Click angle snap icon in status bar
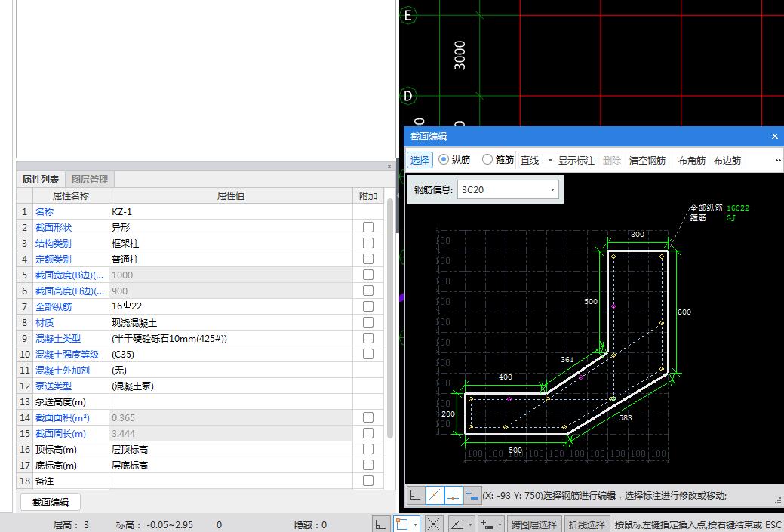Viewport: 784px width, 532px height. tap(457, 524)
